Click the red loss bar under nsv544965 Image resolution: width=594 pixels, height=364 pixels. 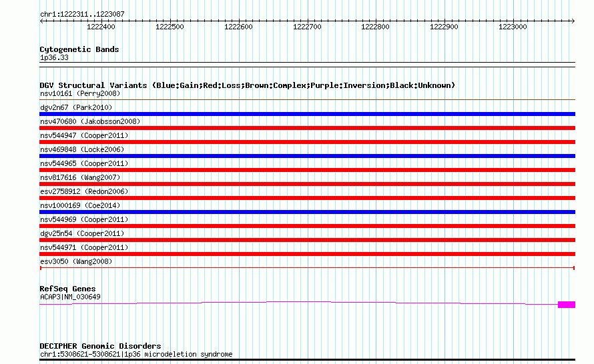coord(307,170)
